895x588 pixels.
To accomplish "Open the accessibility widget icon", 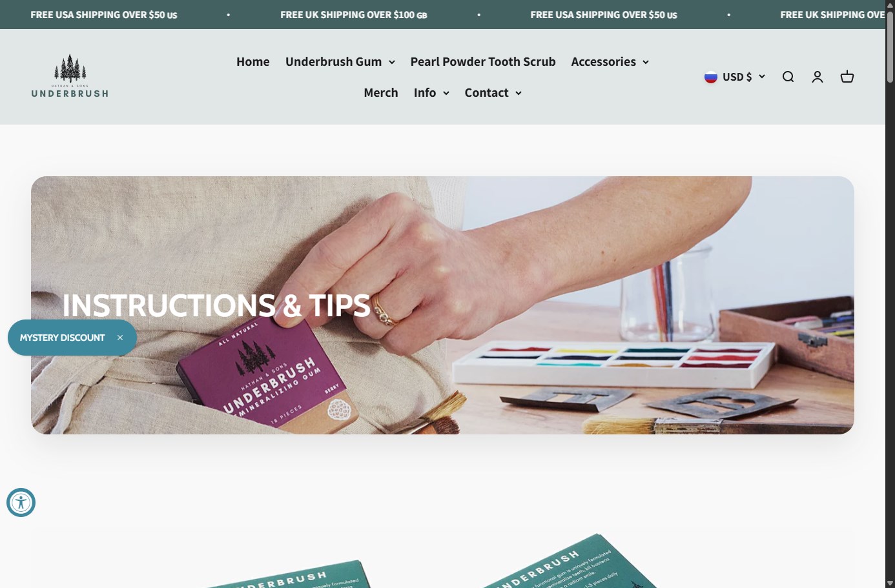I will click(x=21, y=502).
